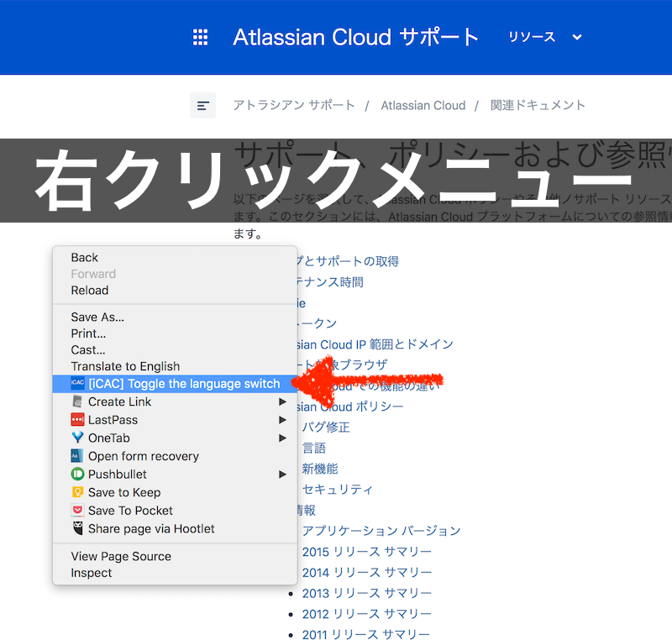Viewport: 672px width, 640px height.
Task: Open the 2014 リリース サマリー link
Action: click(367, 572)
